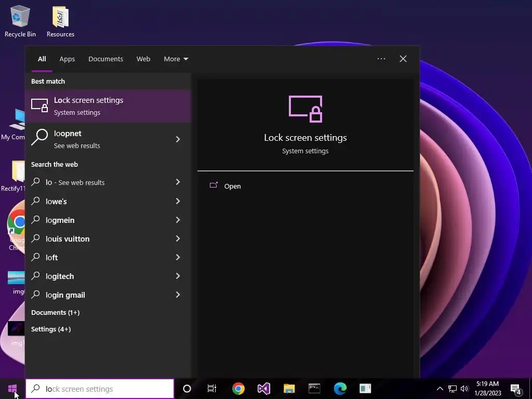
Task: Open File Explorer from the taskbar
Action: tap(289, 389)
